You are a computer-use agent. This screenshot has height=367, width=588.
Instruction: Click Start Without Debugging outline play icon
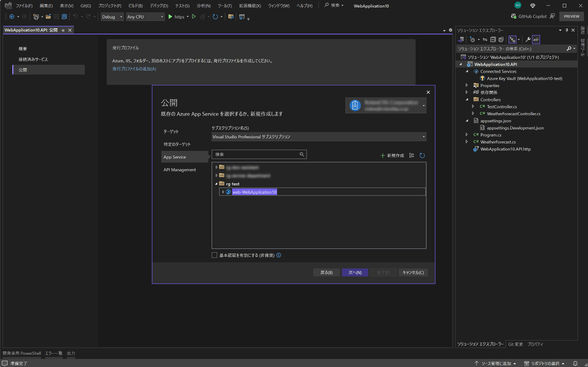194,17
